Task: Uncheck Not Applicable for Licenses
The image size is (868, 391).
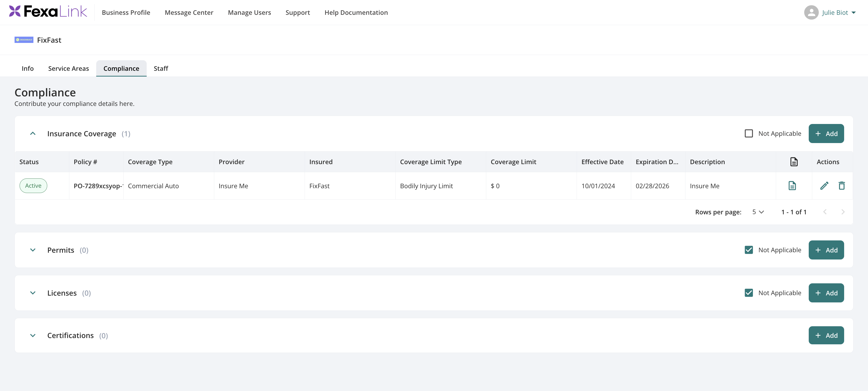Action: point(749,293)
